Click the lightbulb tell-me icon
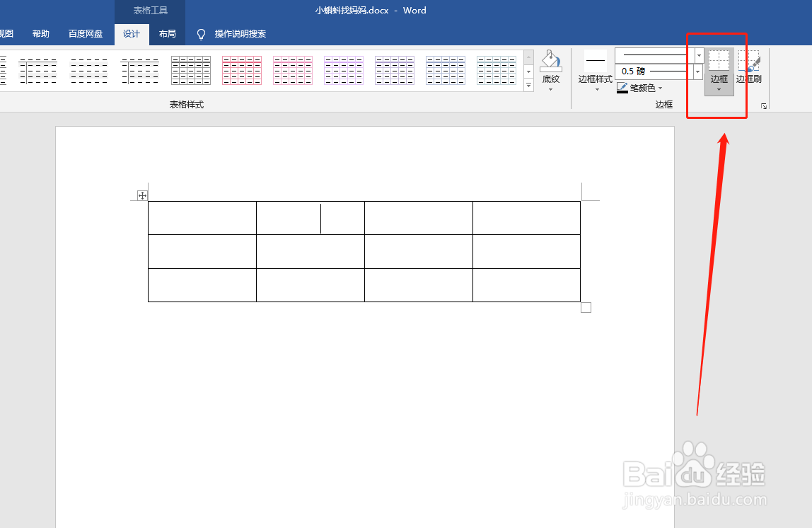The image size is (812, 528). click(x=201, y=34)
